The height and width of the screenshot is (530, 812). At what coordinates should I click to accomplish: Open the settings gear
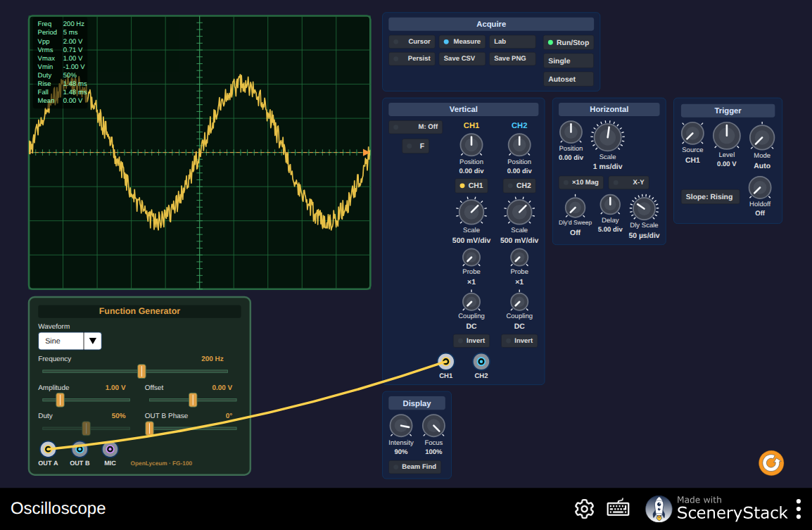point(584,509)
